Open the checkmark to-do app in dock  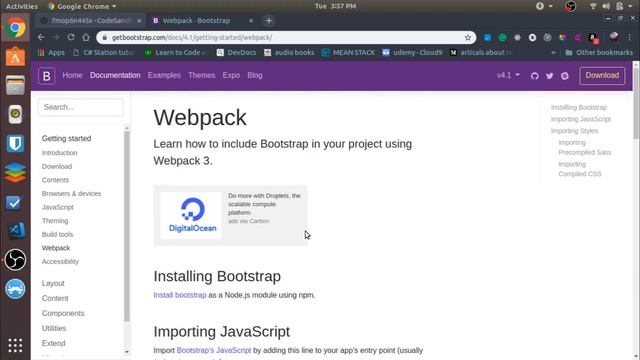[14, 202]
